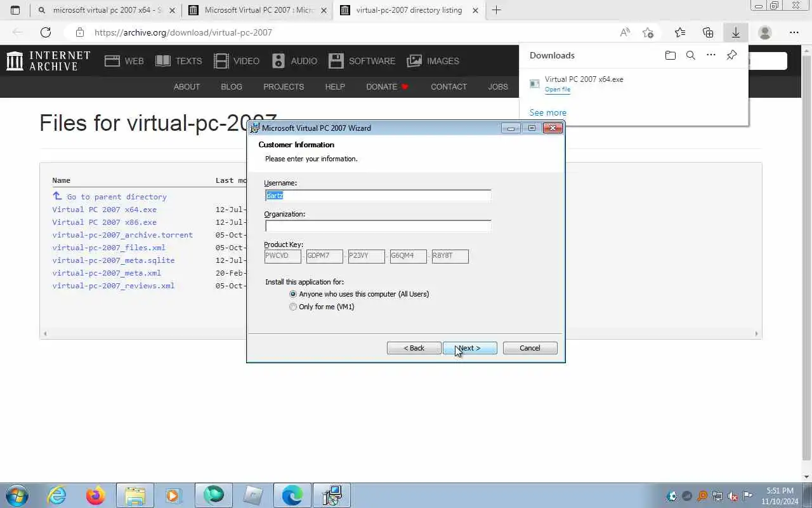Open the AUDIO section
Image resolution: width=812 pixels, height=508 pixels.
(x=294, y=61)
